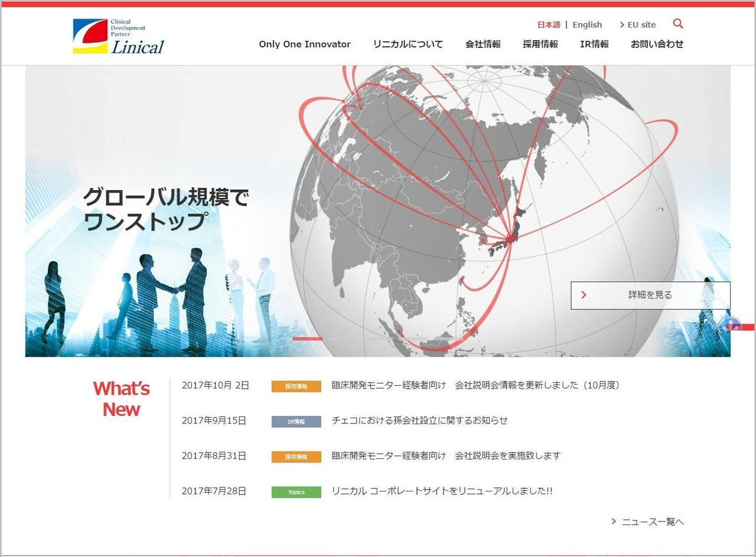Open the お問い合わせ contact page
This screenshot has height=557, width=756.
coord(657,44)
